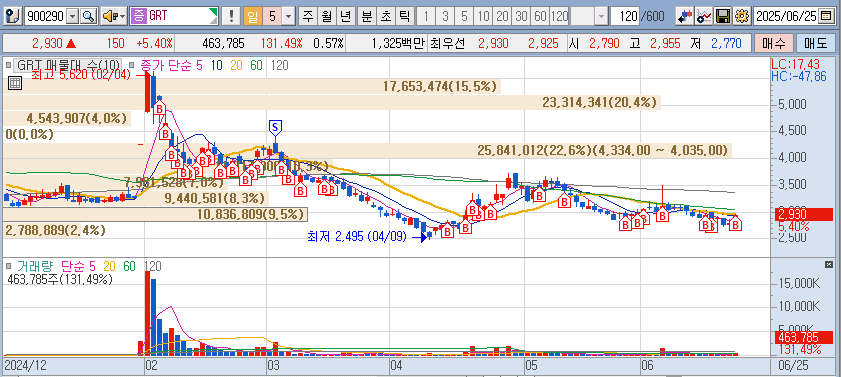Screen dimensions: 841x377
Task: Expand the stock code 900290 dropdown arrow
Action: pos(73,16)
